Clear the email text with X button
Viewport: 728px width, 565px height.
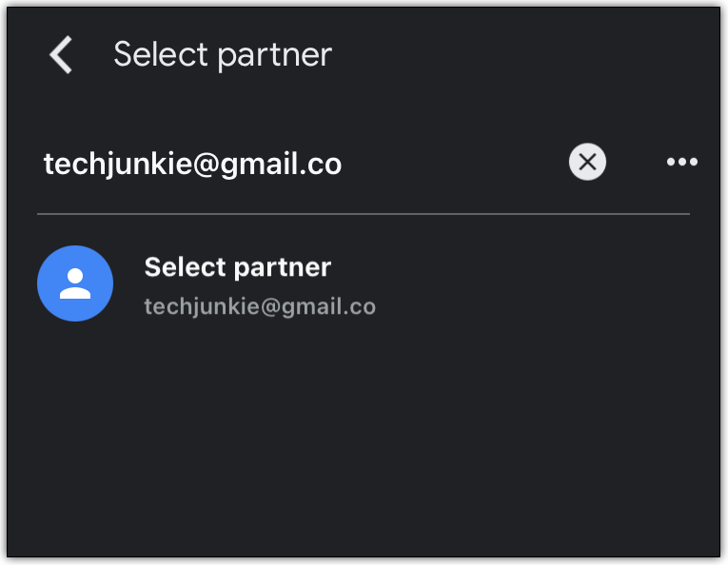coord(587,163)
